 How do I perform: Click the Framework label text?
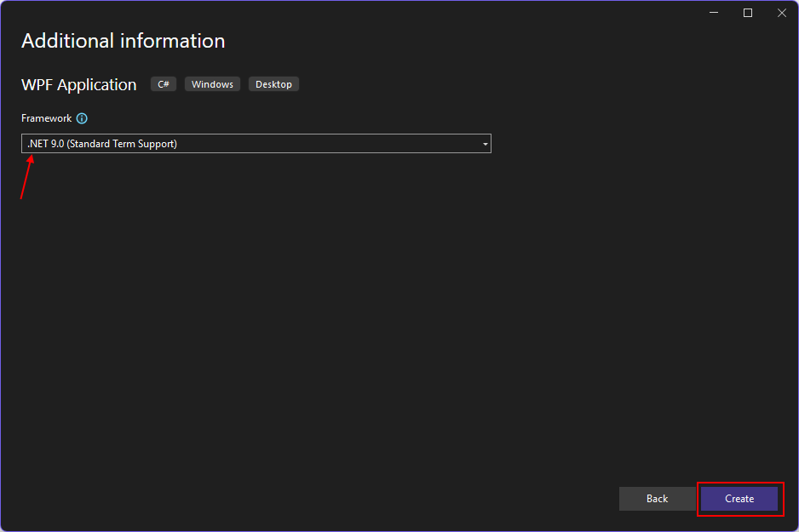46,118
